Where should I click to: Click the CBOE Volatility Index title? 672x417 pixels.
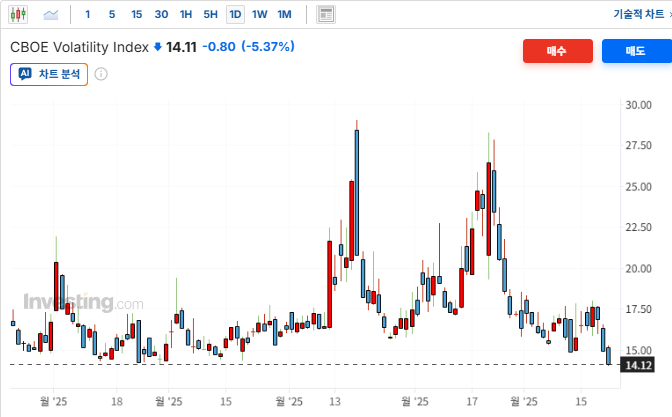[79, 47]
